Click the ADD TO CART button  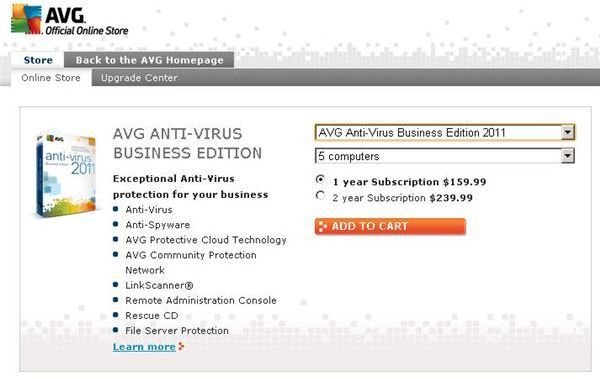click(x=390, y=226)
